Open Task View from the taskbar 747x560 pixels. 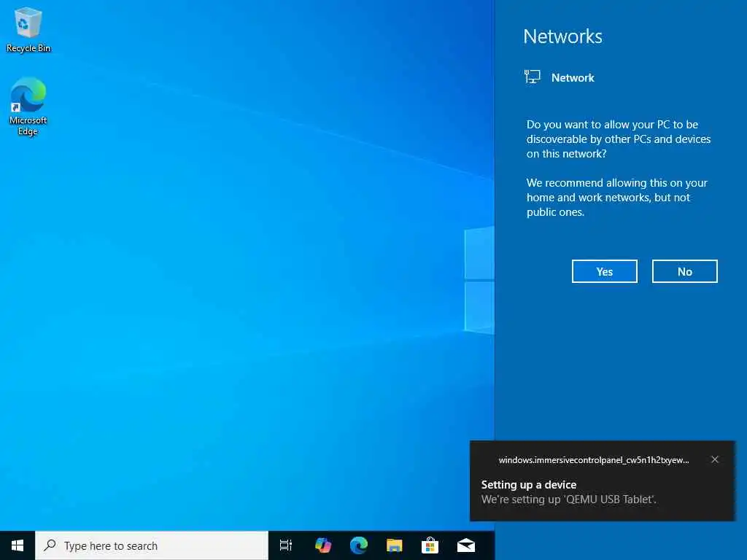[286, 545]
